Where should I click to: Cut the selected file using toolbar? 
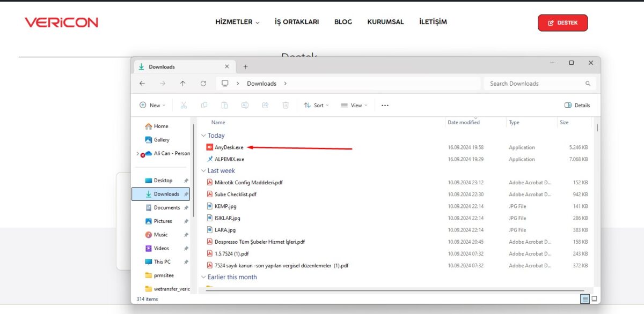coord(184,105)
